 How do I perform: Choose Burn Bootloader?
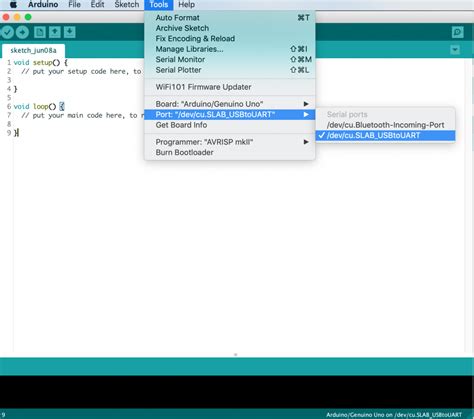[230, 152]
